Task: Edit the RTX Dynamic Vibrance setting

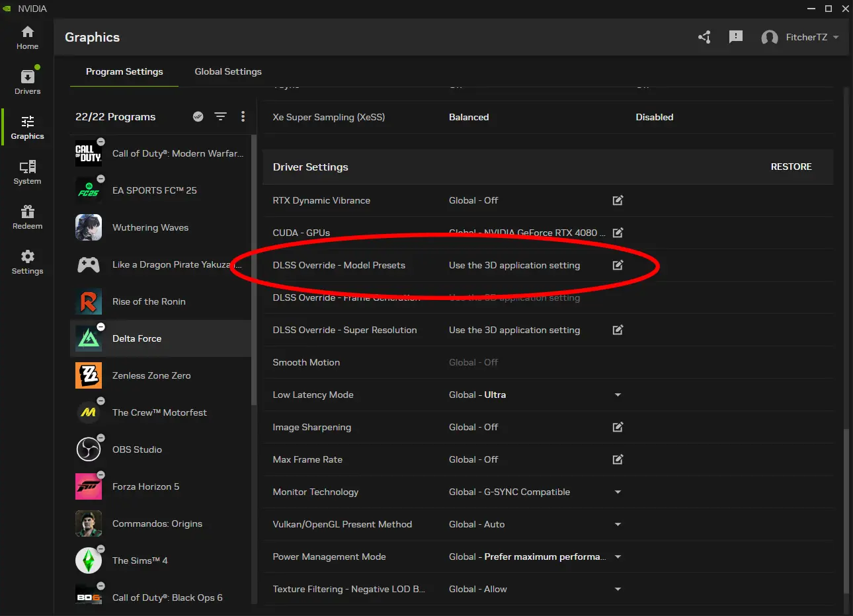Action: [x=618, y=200]
